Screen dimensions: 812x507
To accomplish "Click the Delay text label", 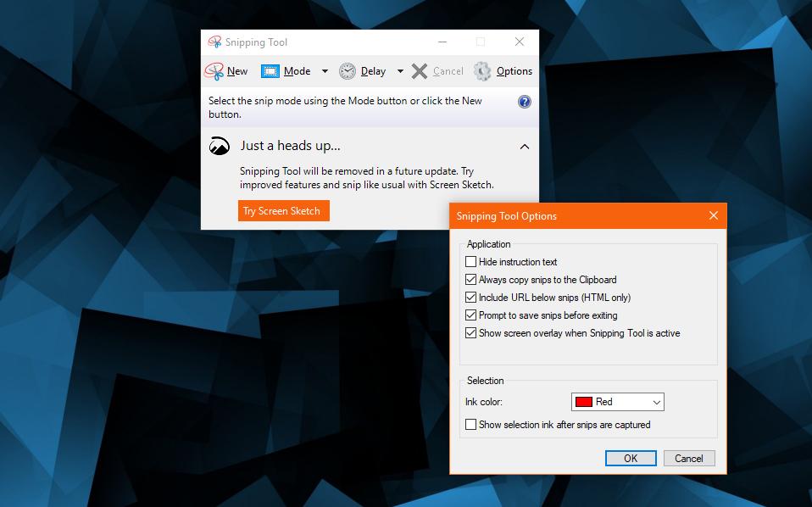I will tap(374, 71).
